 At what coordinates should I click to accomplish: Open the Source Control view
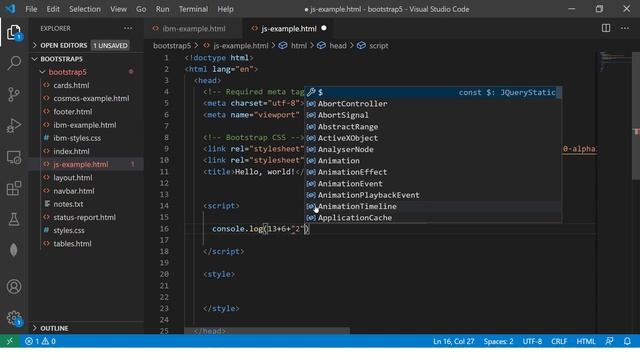click(x=14, y=94)
